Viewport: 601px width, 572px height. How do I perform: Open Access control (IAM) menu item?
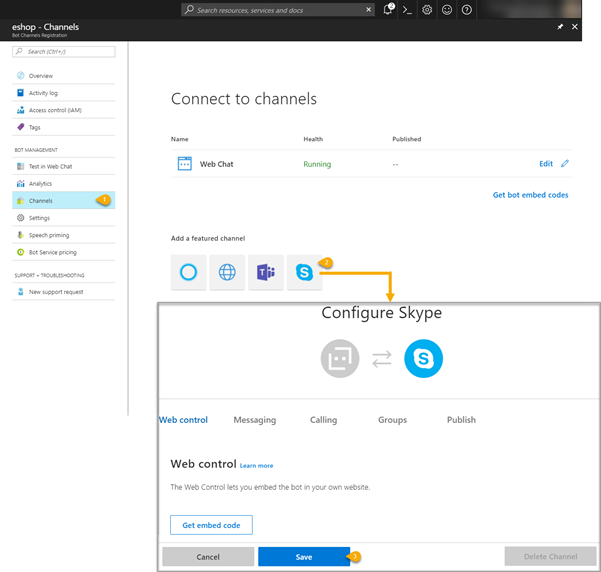pos(64,110)
